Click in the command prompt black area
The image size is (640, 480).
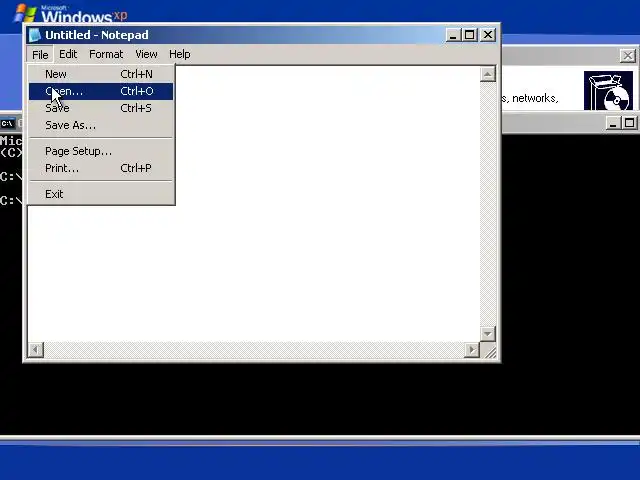pos(318,398)
